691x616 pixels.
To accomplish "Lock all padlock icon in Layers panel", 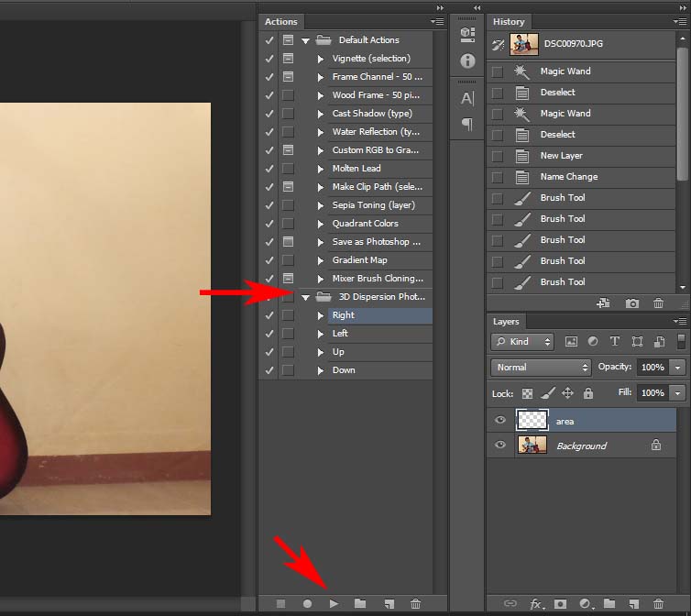I will (x=587, y=393).
